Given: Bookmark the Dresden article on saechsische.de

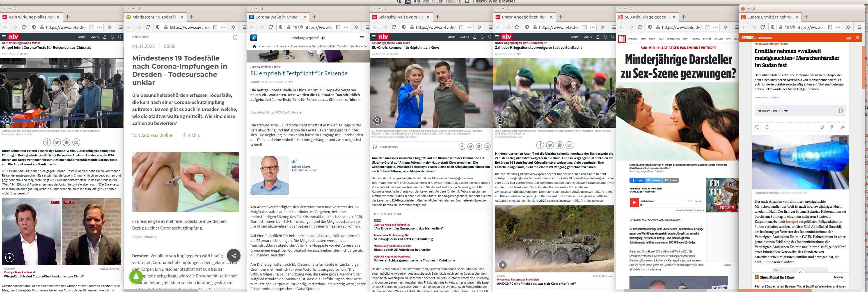Looking at the screenshot, I should [235, 38].
